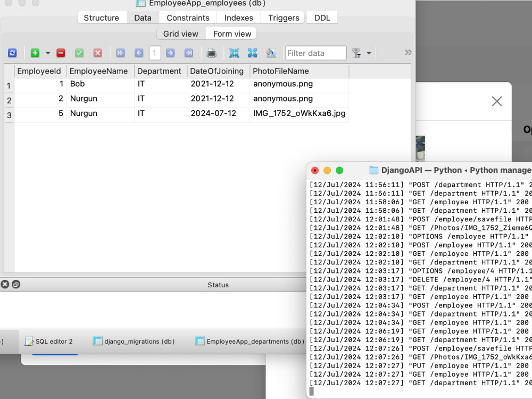This screenshot has height=399, width=532.
Task: Expand toolbar overflow chevron
Action: point(408,53)
